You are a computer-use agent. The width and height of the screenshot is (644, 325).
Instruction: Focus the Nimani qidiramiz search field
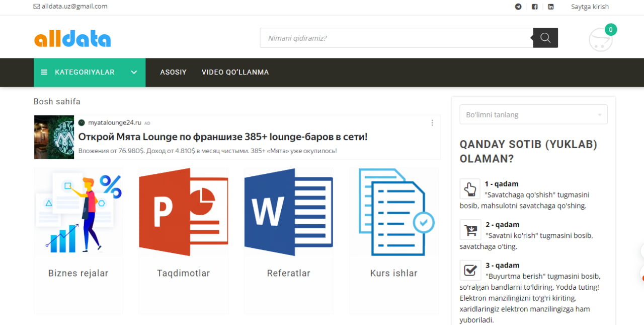(396, 38)
